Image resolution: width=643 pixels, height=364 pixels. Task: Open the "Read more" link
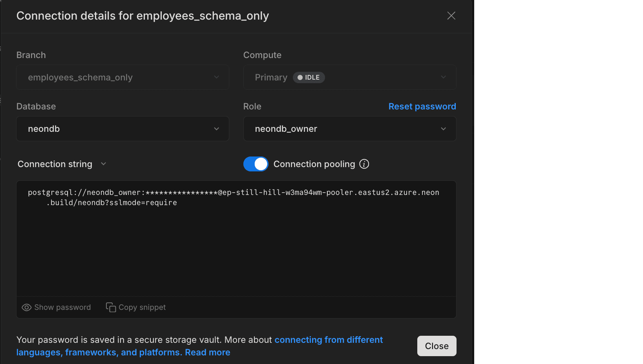point(207,352)
